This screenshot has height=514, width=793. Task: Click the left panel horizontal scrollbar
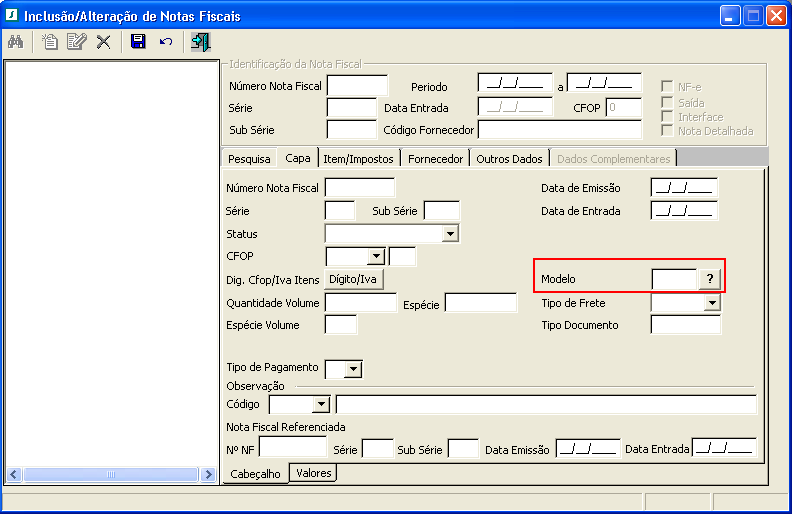click(112, 475)
